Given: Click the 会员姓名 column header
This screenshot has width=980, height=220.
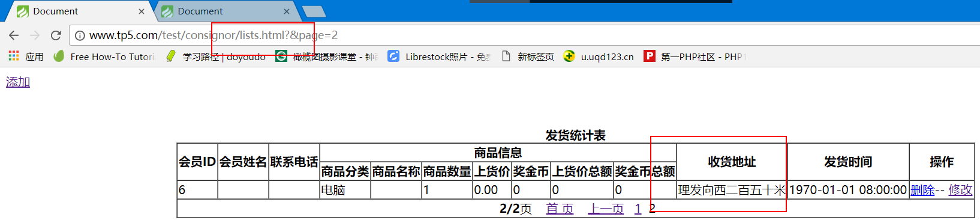Looking at the screenshot, I should coord(243,162).
